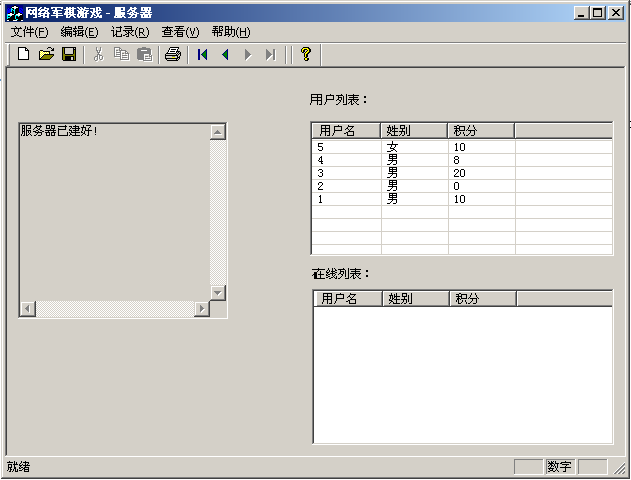Image resolution: width=631 pixels, height=480 pixels.
Task: Click 姓别 header in the online list
Action: [x=416, y=299]
